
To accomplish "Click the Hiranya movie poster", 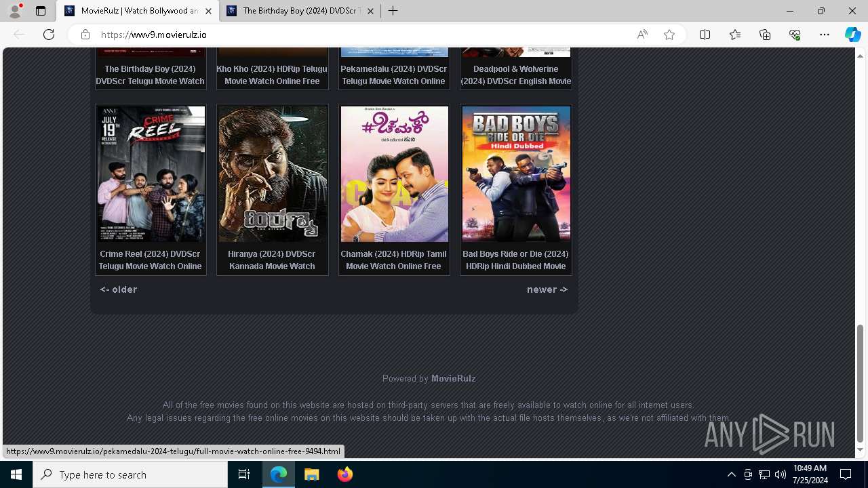I will click(x=272, y=174).
